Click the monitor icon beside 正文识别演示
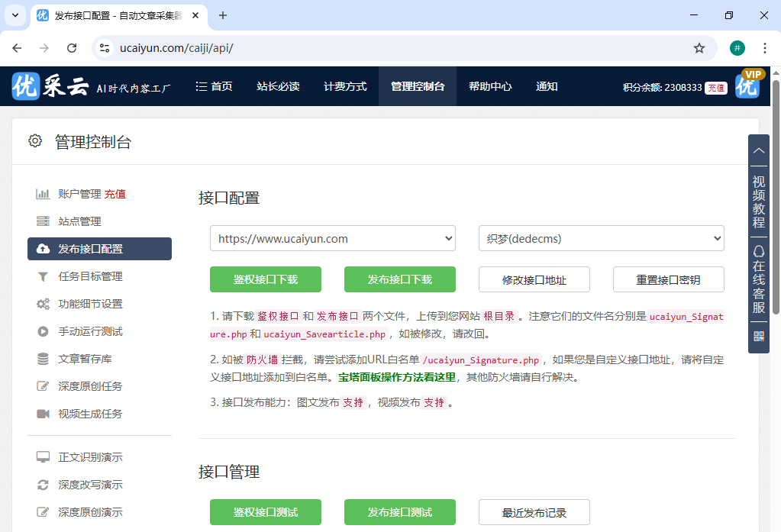Viewport: 781px width, 532px height. 44,456
